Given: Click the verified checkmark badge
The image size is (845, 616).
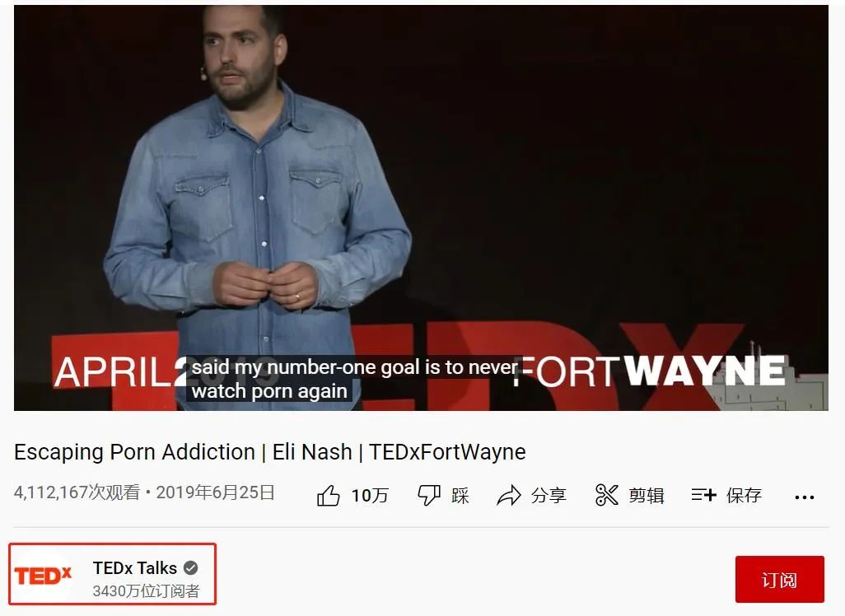Looking at the screenshot, I should (191, 568).
